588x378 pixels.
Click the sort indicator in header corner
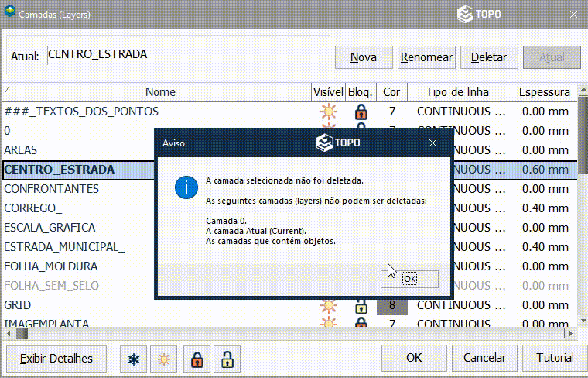7,88
